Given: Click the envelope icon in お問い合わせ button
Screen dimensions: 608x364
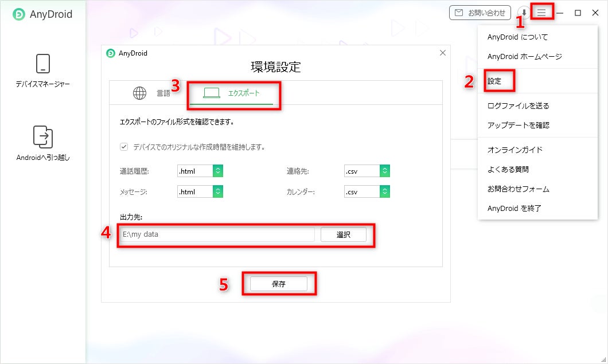Looking at the screenshot, I should click(x=459, y=12).
